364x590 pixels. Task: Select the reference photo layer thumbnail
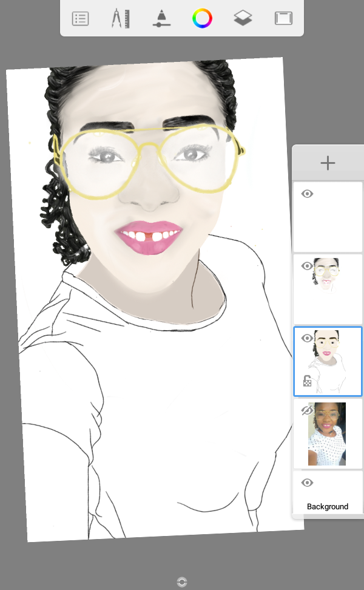point(328,433)
